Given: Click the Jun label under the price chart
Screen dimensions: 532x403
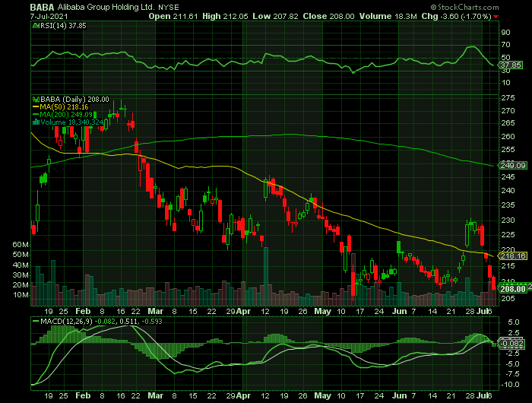Looking at the screenshot, I should (x=399, y=311).
